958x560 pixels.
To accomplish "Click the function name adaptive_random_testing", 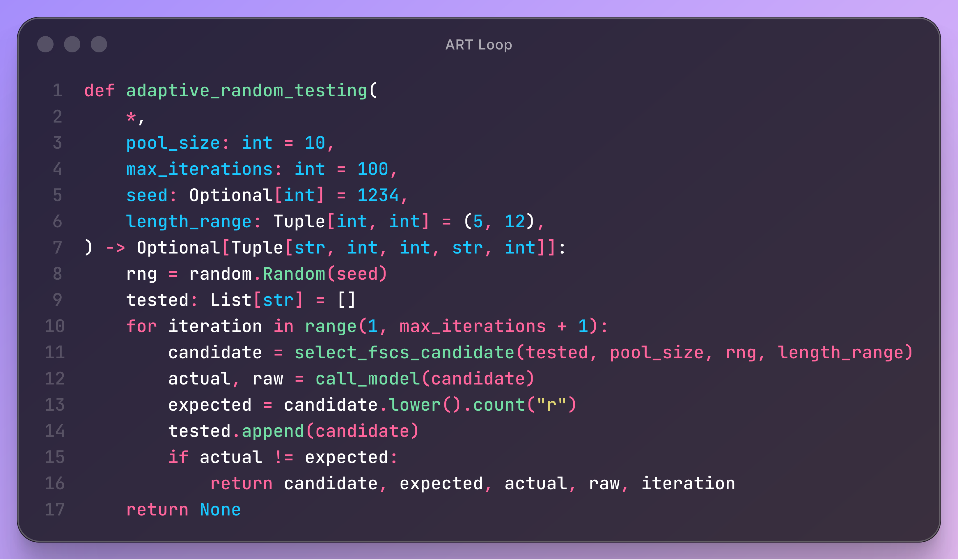I will click(246, 91).
